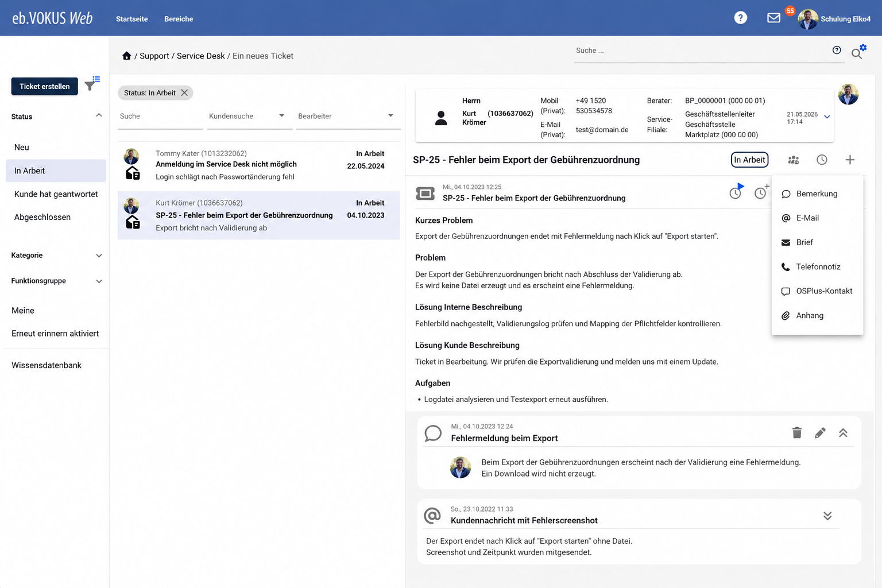
Task: Add time entry clock with plus
Action: pos(761,192)
